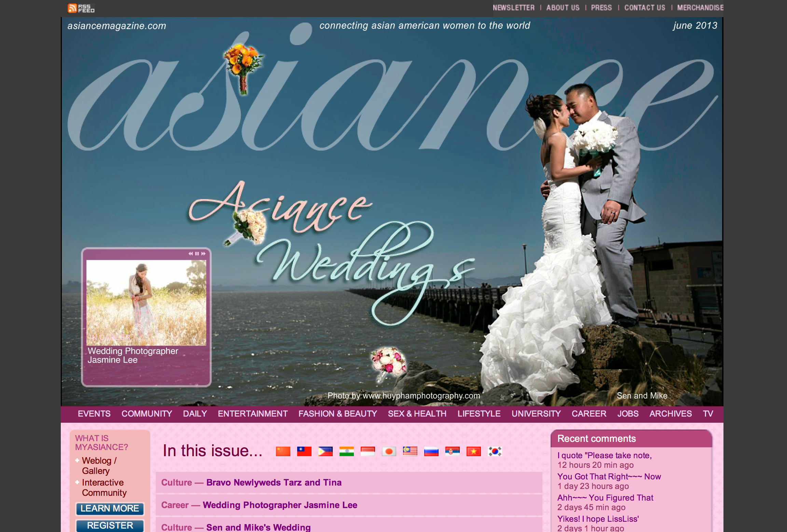The image size is (787, 532).
Task: Click the Russia flag icon
Action: point(431,451)
